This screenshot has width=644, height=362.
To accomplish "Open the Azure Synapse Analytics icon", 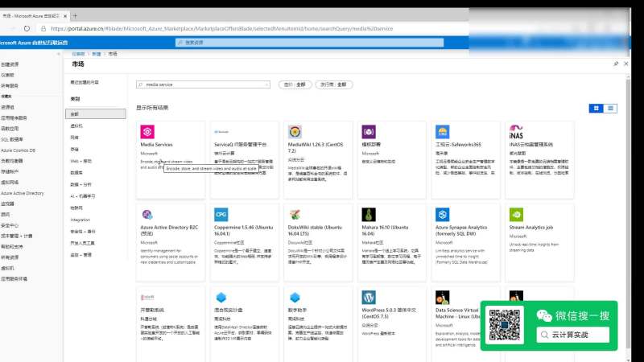I will [442, 215].
